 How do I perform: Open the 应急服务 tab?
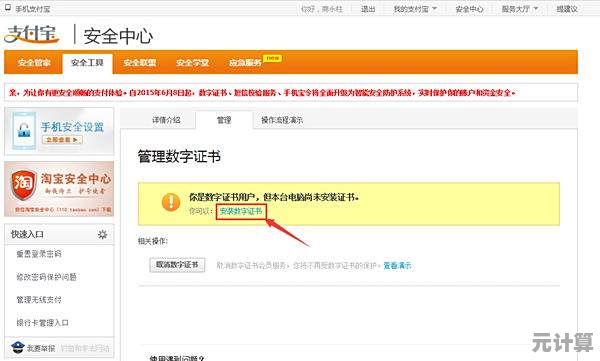(245, 62)
